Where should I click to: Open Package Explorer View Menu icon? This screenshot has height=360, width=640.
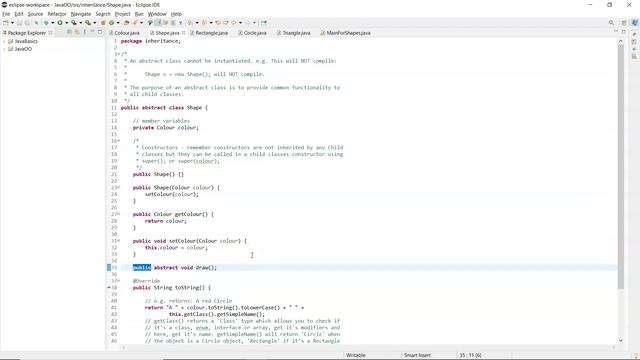click(x=84, y=32)
